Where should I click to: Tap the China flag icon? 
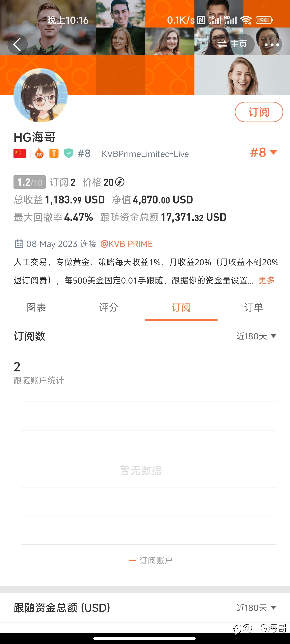point(20,153)
